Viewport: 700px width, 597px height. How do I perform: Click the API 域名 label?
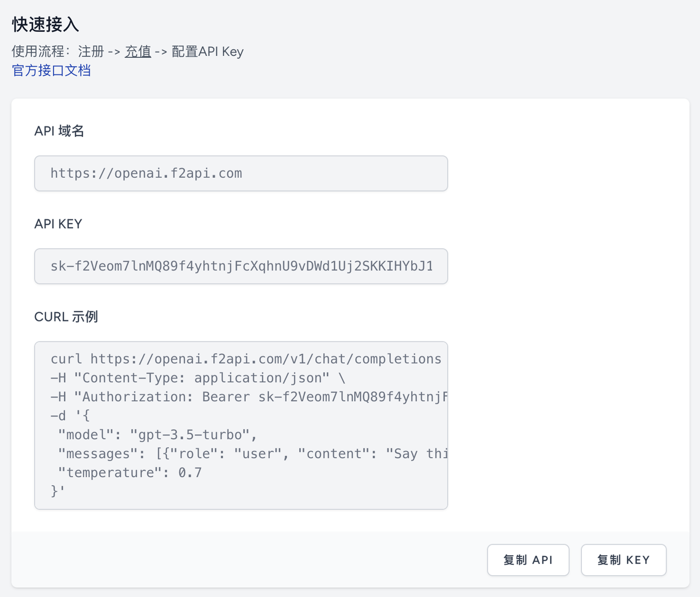pyautogui.click(x=59, y=131)
